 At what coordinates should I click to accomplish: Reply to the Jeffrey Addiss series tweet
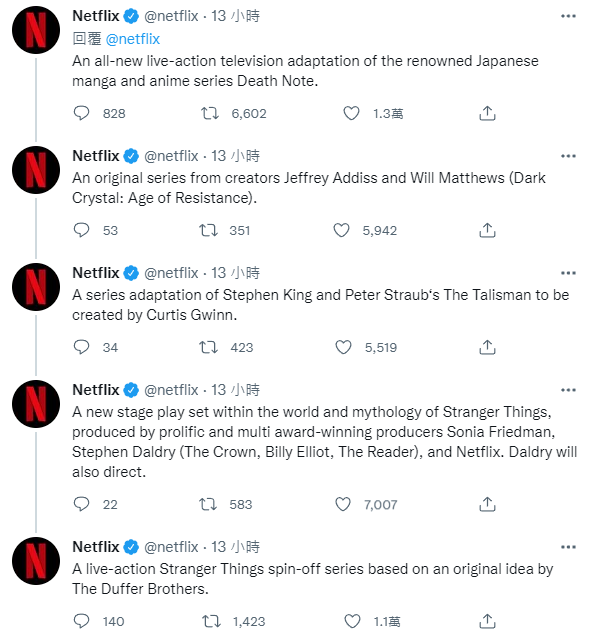(x=81, y=230)
